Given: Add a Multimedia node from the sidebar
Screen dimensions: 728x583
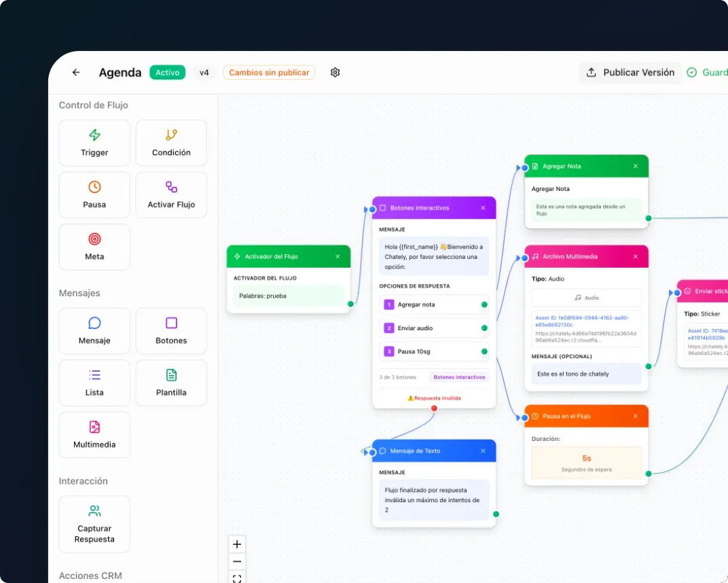Looking at the screenshot, I should point(94,436).
